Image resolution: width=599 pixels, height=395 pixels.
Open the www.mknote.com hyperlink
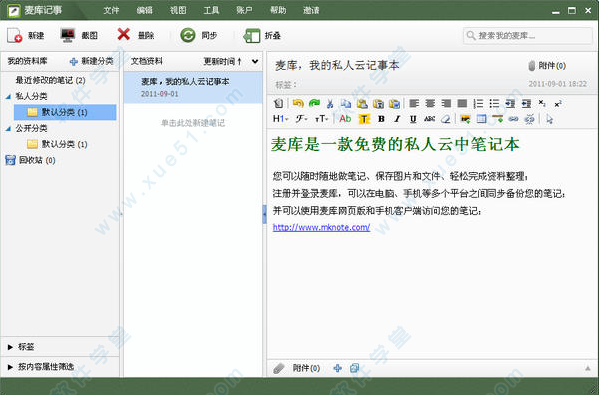321,227
